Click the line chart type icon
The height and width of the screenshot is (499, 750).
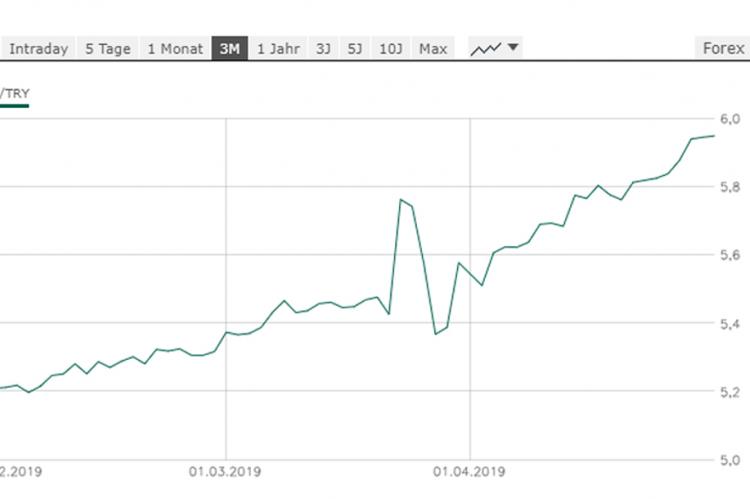coord(485,48)
